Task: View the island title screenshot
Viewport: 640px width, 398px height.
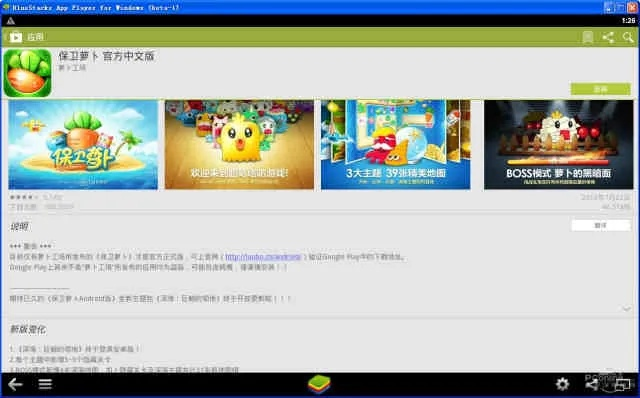Action: tap(83, 145)
